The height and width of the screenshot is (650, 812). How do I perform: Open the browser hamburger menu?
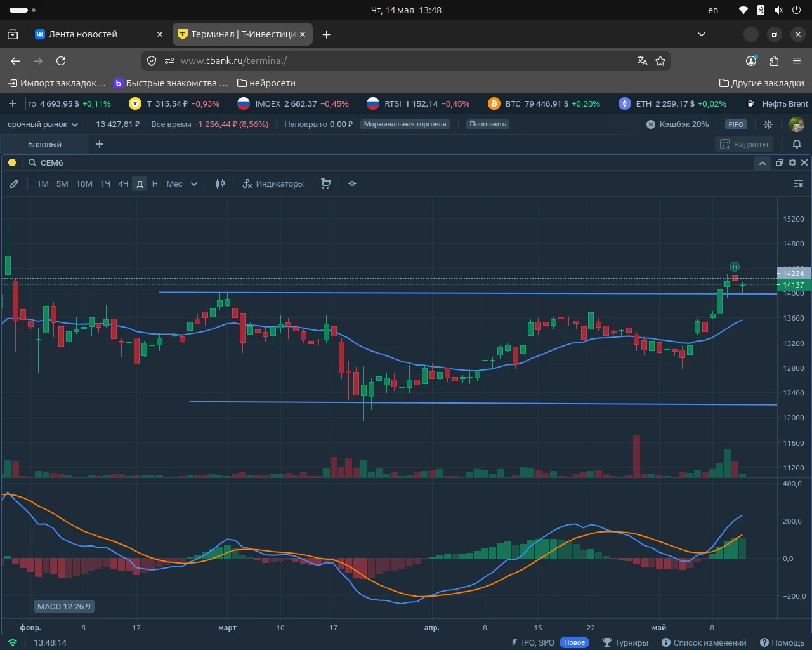[x=797, y=61]
